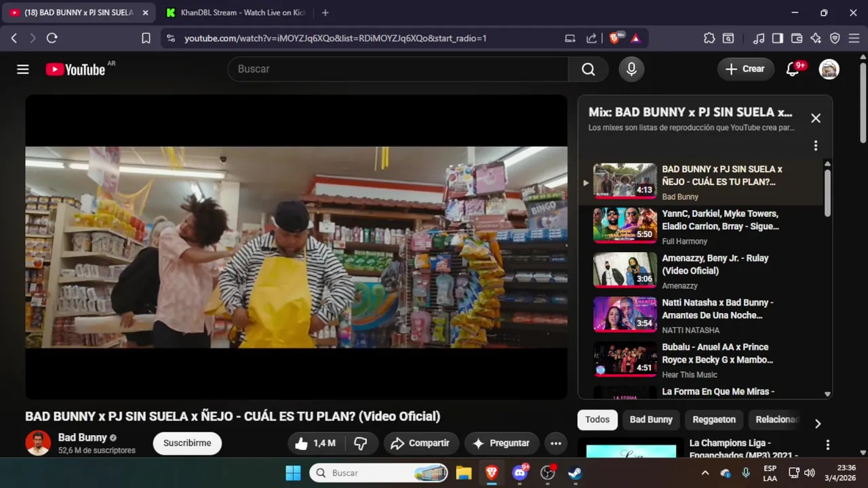Close the BAD BUNNY YouTube tab
The width and height of the screenshot is (868, 488).
[x=145, y=12]
